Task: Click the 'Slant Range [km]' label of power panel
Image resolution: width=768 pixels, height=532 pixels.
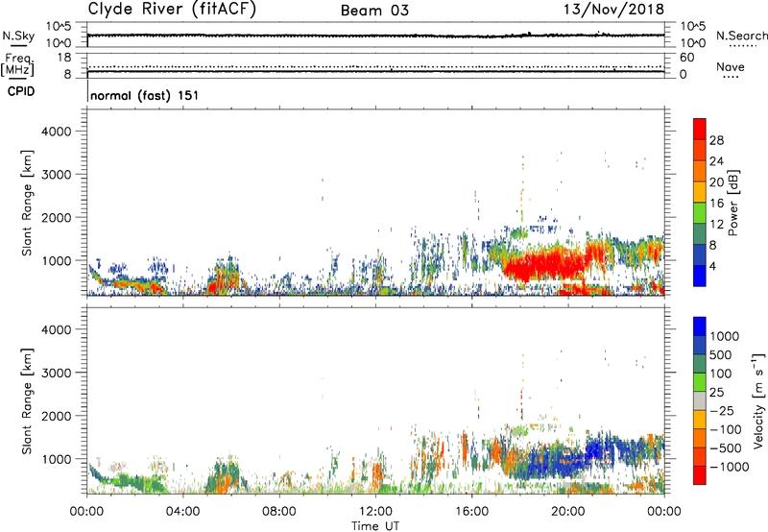Action: 27,203
